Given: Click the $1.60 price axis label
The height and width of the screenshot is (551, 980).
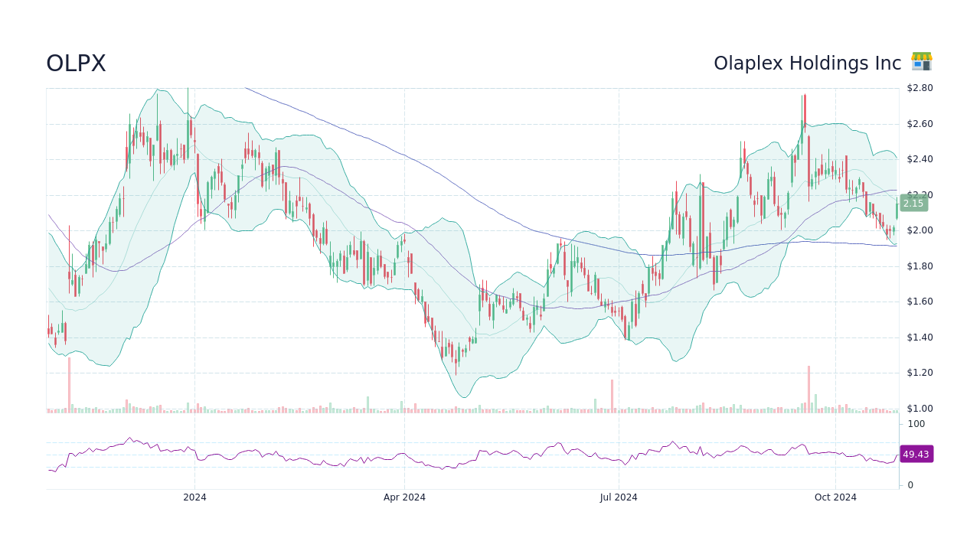Looking at the screenshot, I should [x=920, y=302].
